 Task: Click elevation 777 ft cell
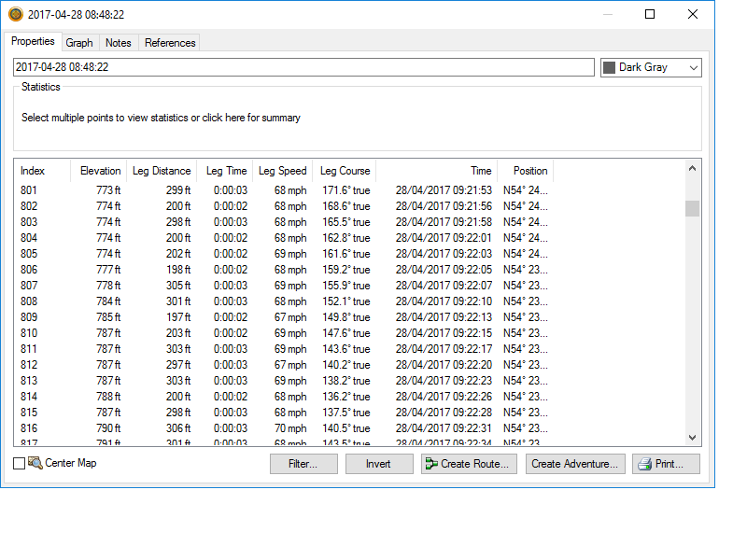(x=108, y=270)
